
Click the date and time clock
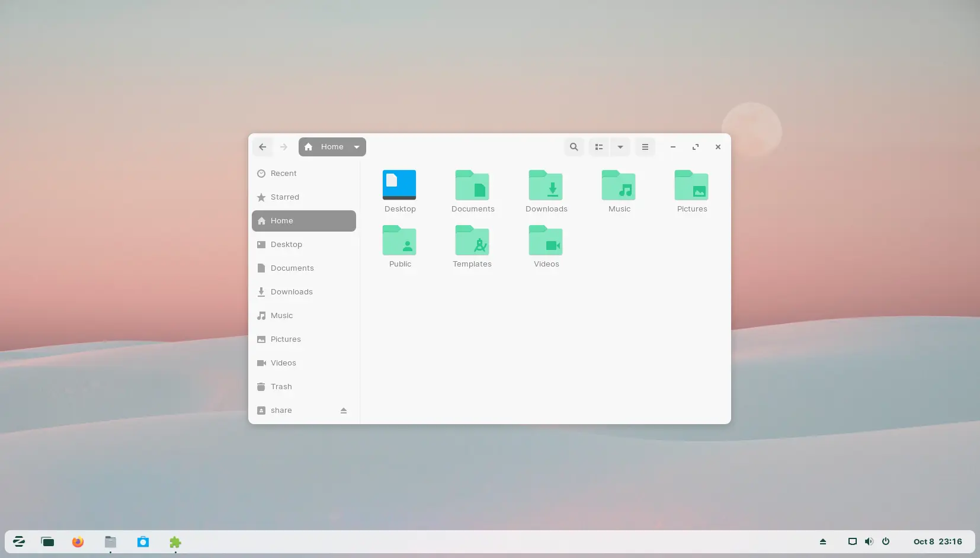coord(937,541)
